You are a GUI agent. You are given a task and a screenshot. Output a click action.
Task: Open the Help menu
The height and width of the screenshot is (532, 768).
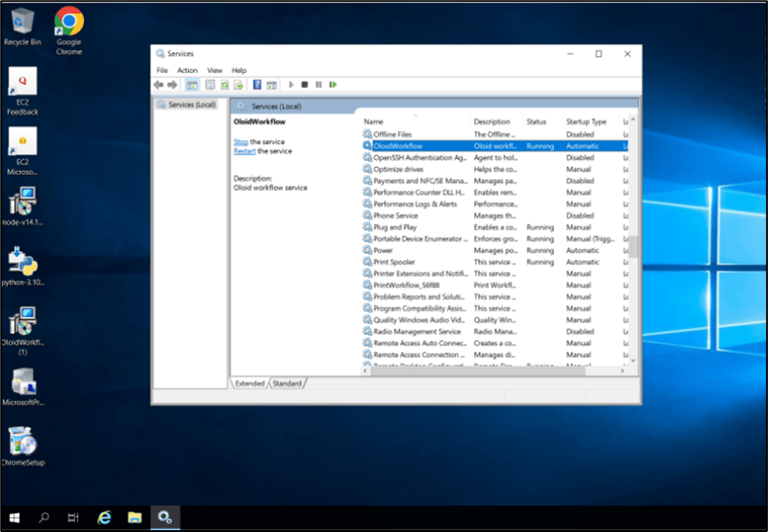coord(239,70)
